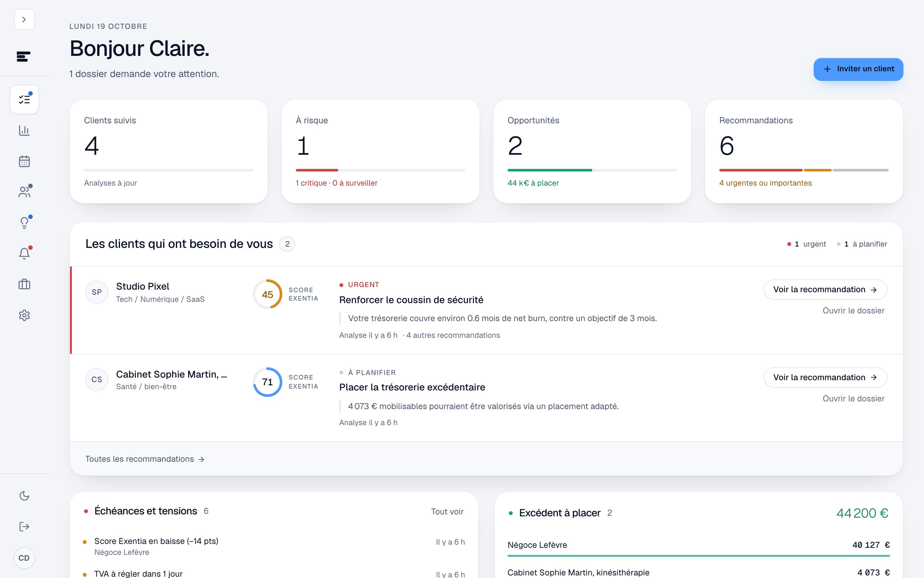Open the bar chart analytics icon
Image resolution: width=924 pixels, height=578 pixels.
(x=24, y=130)
